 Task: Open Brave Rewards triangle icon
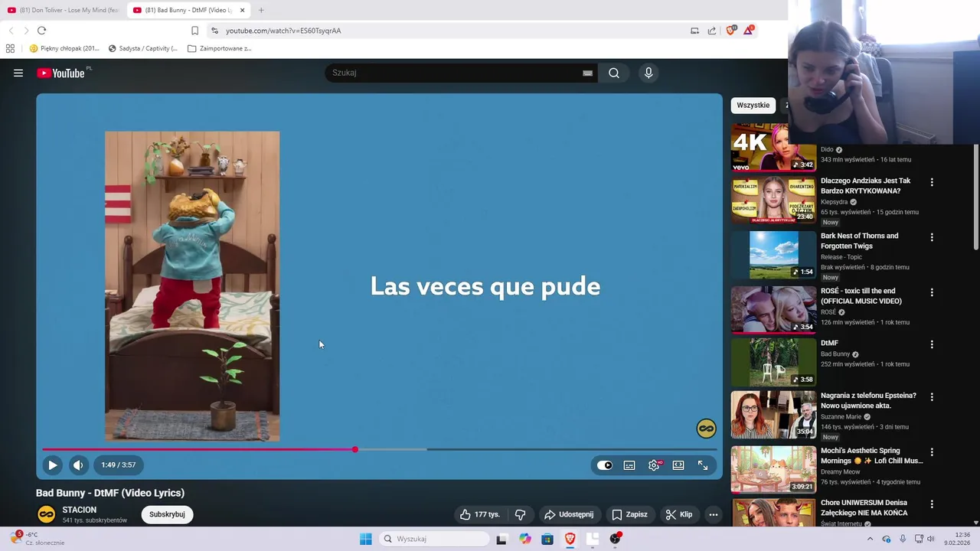click(x=749, y=31)
